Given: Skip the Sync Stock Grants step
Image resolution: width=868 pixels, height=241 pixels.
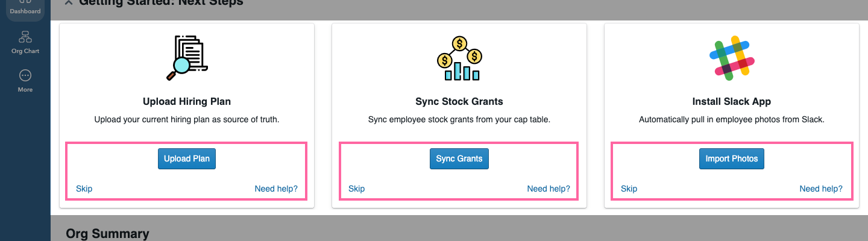Looking at the screenshot, I should click(357, 189).
